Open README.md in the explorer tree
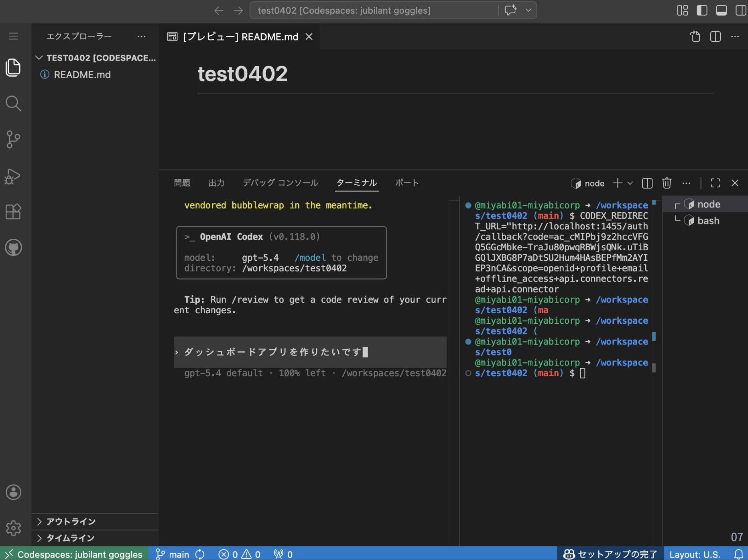The width and height of the screenshot is (748, 560). pos(95,75)
